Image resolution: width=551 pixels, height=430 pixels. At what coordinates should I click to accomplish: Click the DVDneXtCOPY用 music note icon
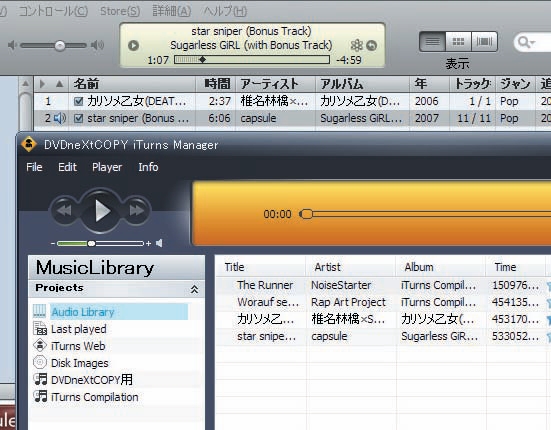point(40,379)
